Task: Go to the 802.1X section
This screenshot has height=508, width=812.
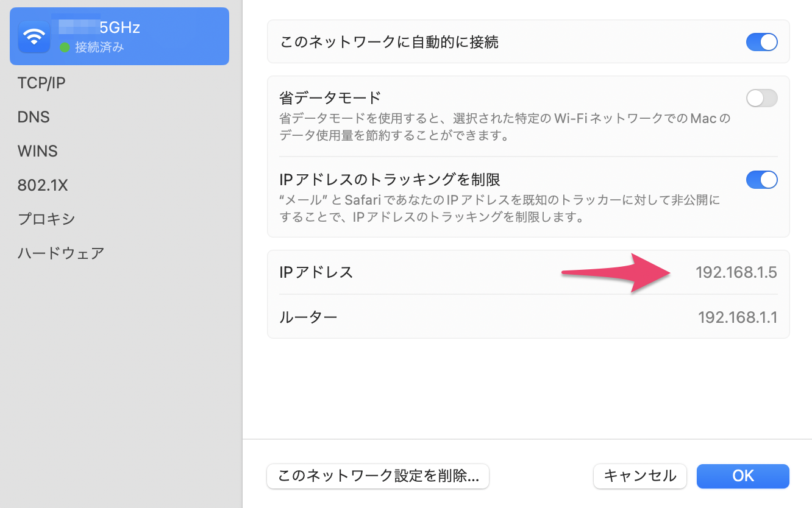Action: (43, 185)
